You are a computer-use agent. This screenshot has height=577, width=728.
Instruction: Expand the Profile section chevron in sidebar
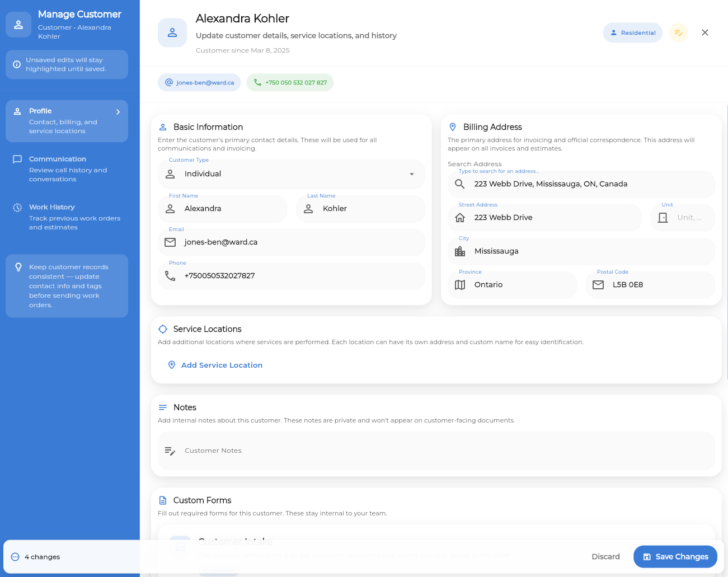point(118,111)
